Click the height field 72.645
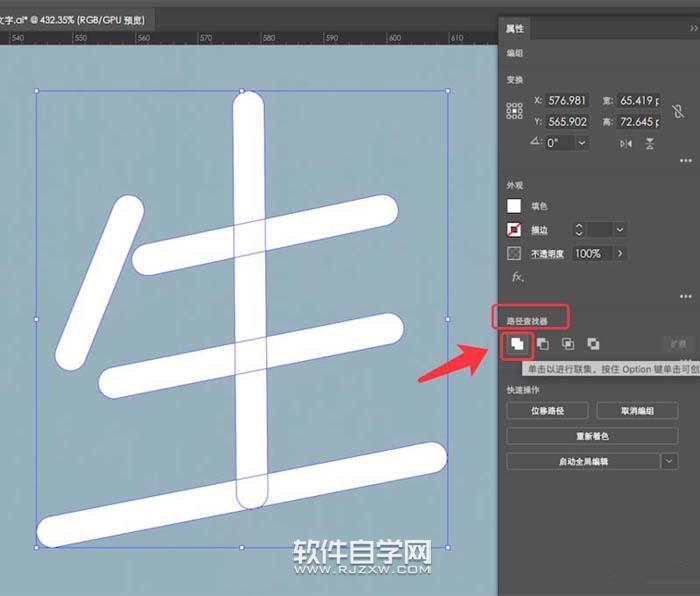Image resolution: width=700 pixels, height=596 pixels. tap(638, 121)
